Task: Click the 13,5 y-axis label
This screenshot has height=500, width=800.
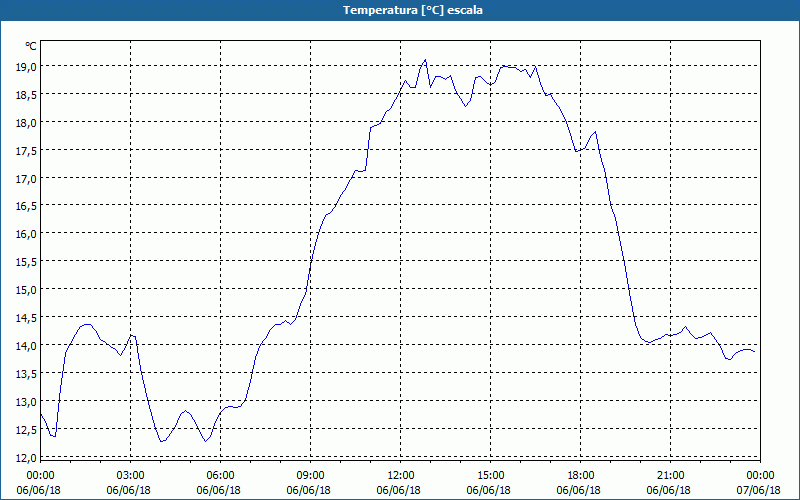Action: click(27, 373)
